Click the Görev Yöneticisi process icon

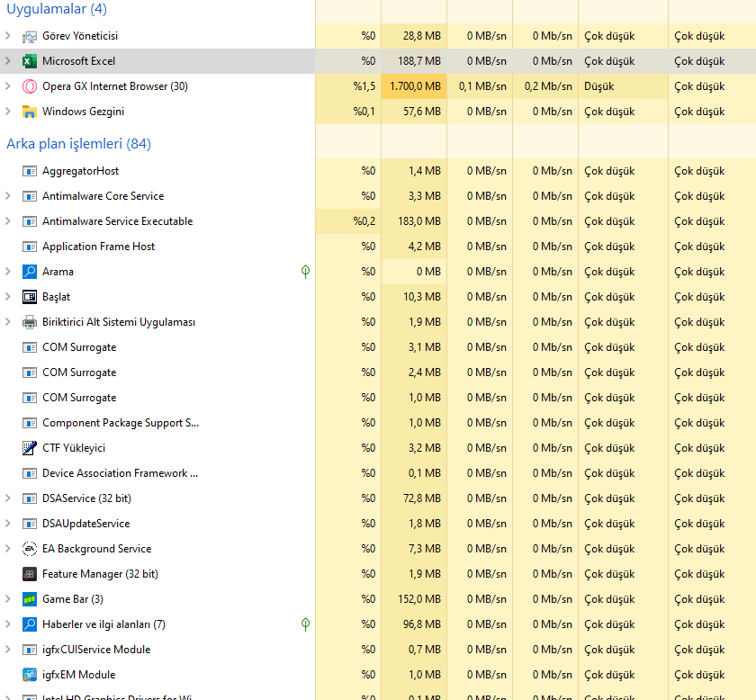coord(30,36)
